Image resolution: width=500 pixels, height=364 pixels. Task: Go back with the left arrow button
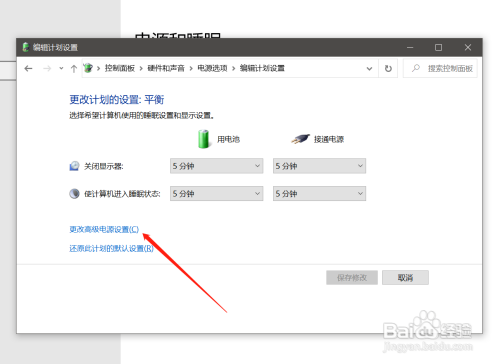28,69
